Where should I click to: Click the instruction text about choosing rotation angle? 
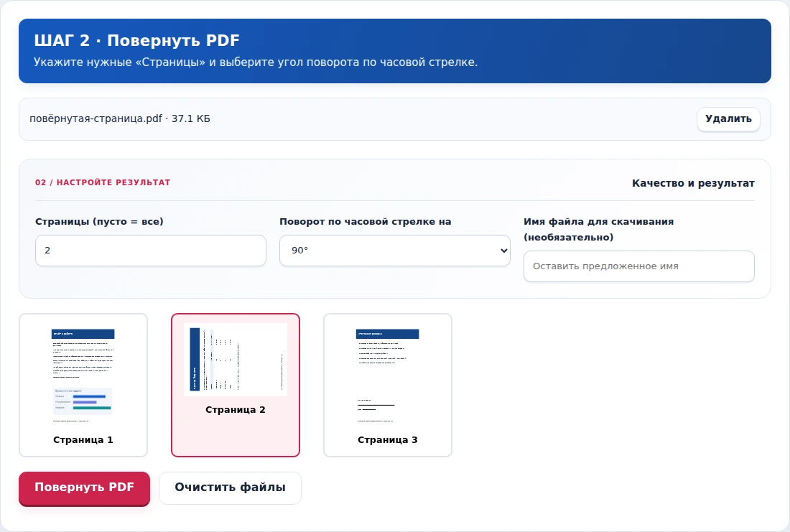tap(256, 62)
